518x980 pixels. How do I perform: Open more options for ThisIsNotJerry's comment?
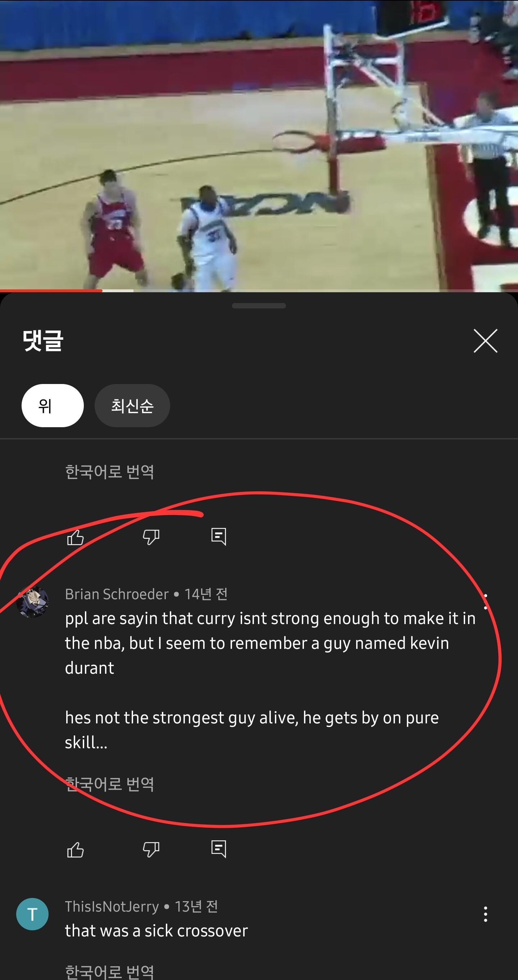[x=485, y=914]
